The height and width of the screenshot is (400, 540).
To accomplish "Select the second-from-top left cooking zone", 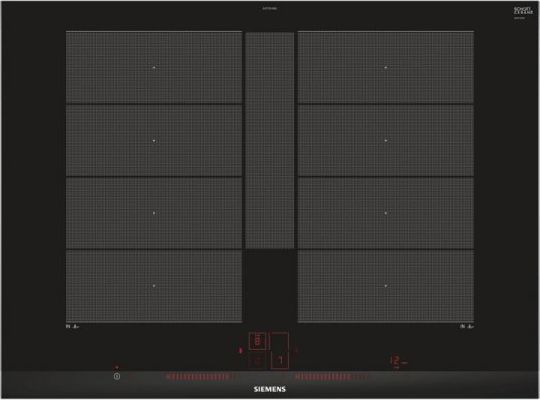I will (154, 141).
